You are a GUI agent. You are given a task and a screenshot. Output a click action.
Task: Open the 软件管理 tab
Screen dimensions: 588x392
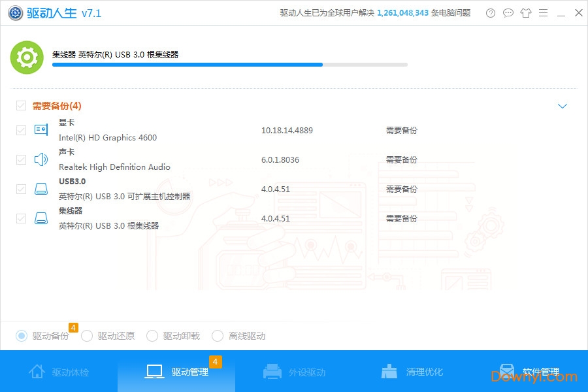point(529,372)
